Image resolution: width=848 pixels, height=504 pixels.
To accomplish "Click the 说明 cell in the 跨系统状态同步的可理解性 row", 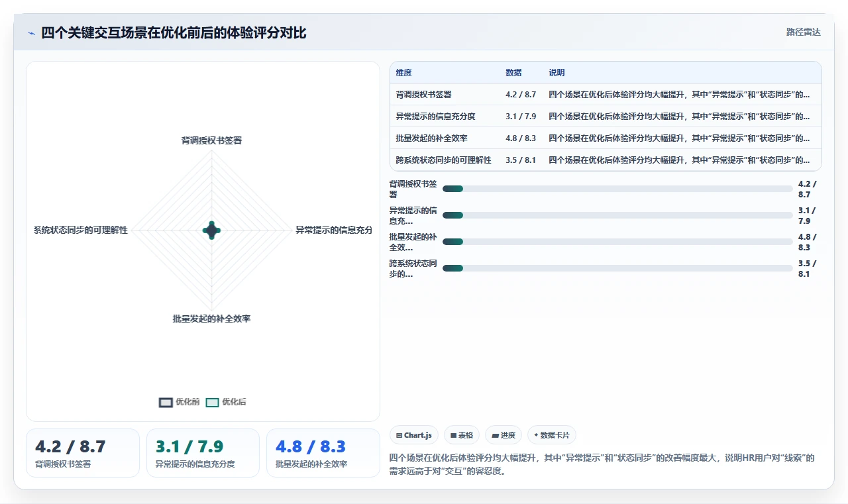I will [682, 160].
